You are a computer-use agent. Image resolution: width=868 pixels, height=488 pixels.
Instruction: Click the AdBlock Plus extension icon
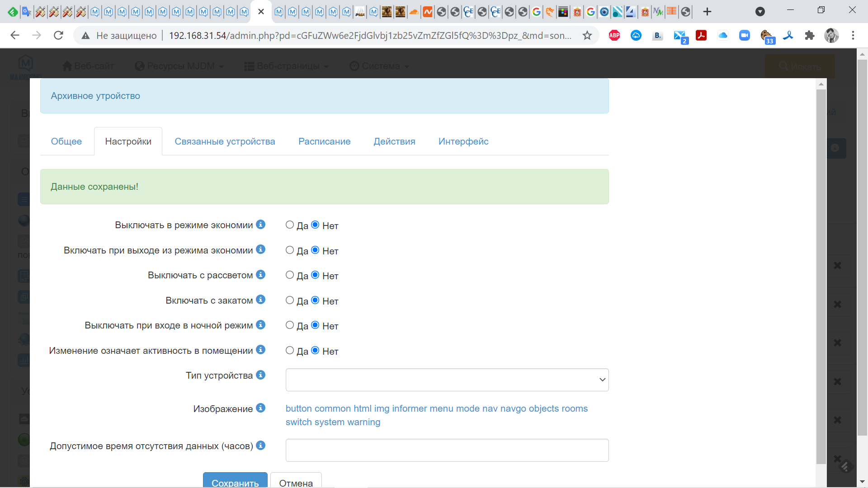coord(614,35)
